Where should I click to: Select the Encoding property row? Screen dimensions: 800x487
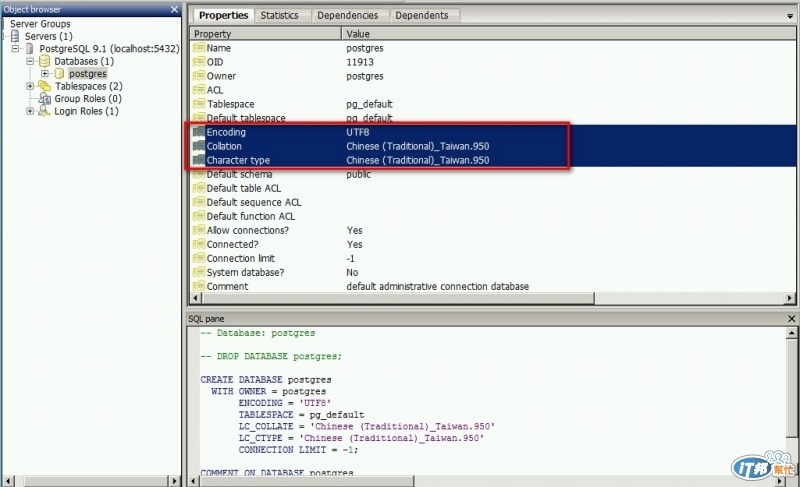click(493, 132)
